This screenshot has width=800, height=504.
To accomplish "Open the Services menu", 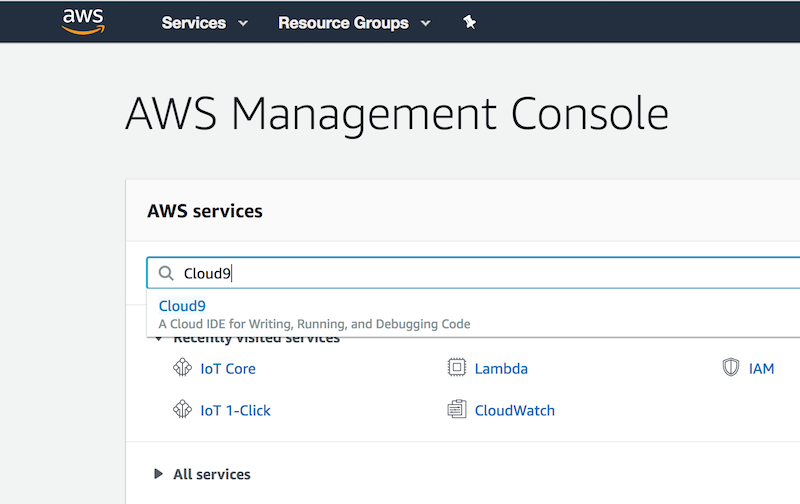I will 193,23.
